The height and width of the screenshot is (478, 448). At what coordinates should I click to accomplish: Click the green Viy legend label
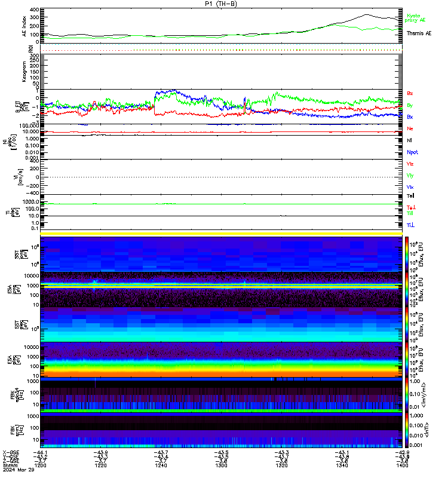tap(410, 176)
